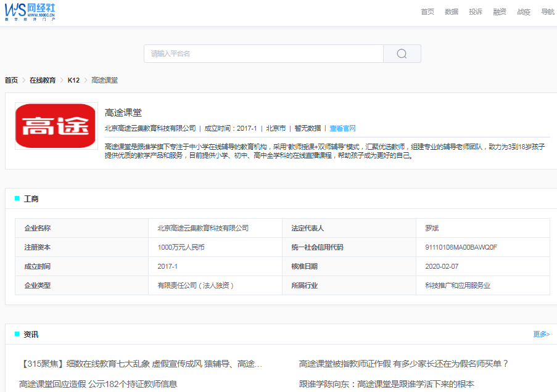Click the 高途课堂 company title heading
Viewport: 557px width, 392px height.
(123, 112)
